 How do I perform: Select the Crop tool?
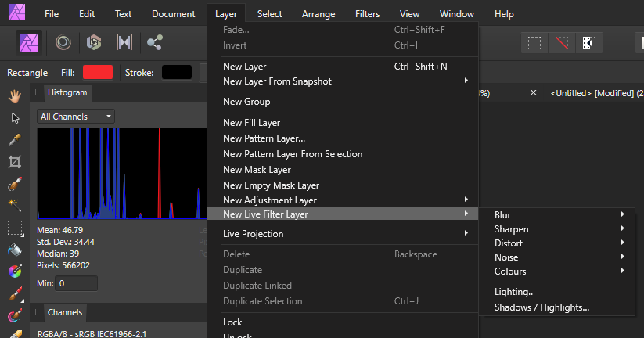pos(15,162)
